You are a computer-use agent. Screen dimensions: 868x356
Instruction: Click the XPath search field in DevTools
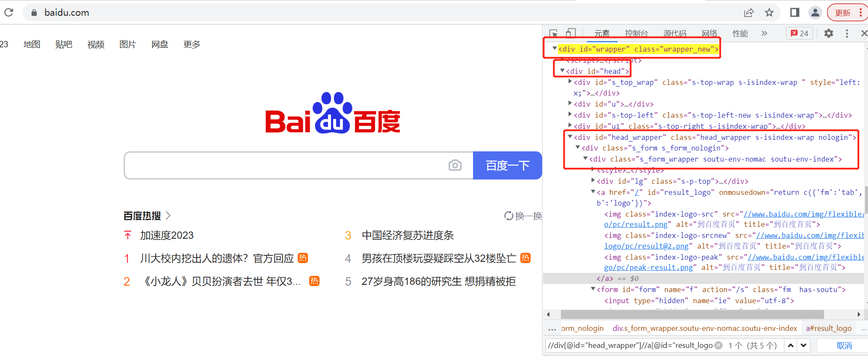[x=630, y=345]
